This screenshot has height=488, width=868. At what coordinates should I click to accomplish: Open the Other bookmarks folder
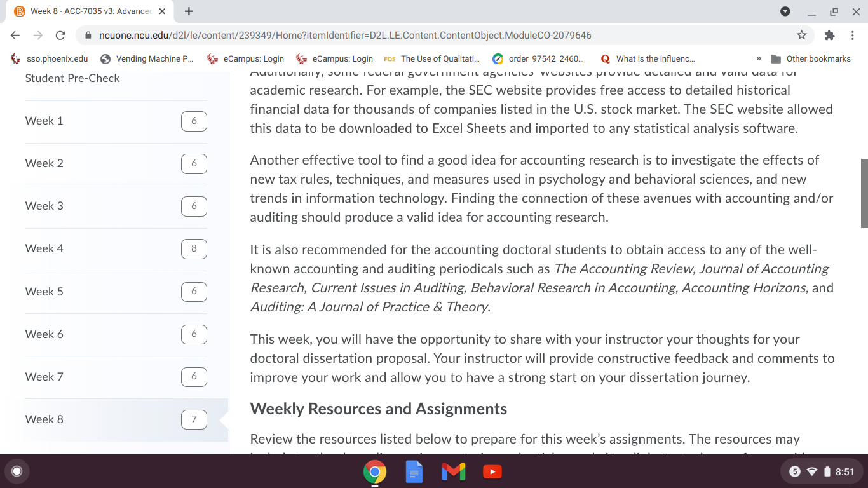click(811, 58)
